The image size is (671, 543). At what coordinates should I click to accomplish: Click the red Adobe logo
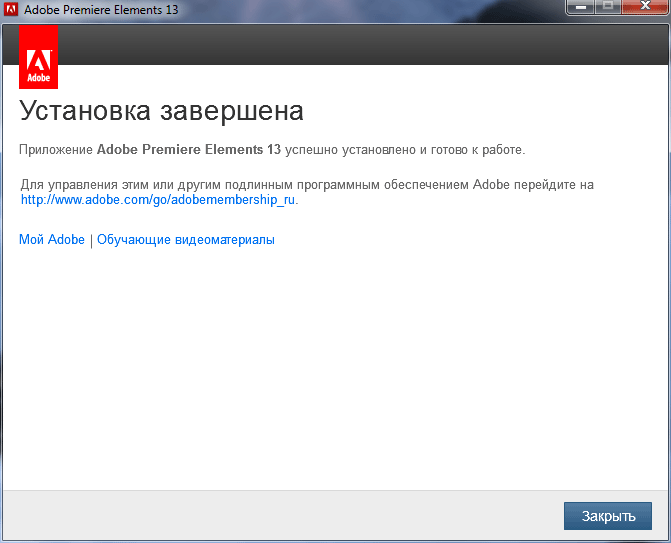point(39,57)
